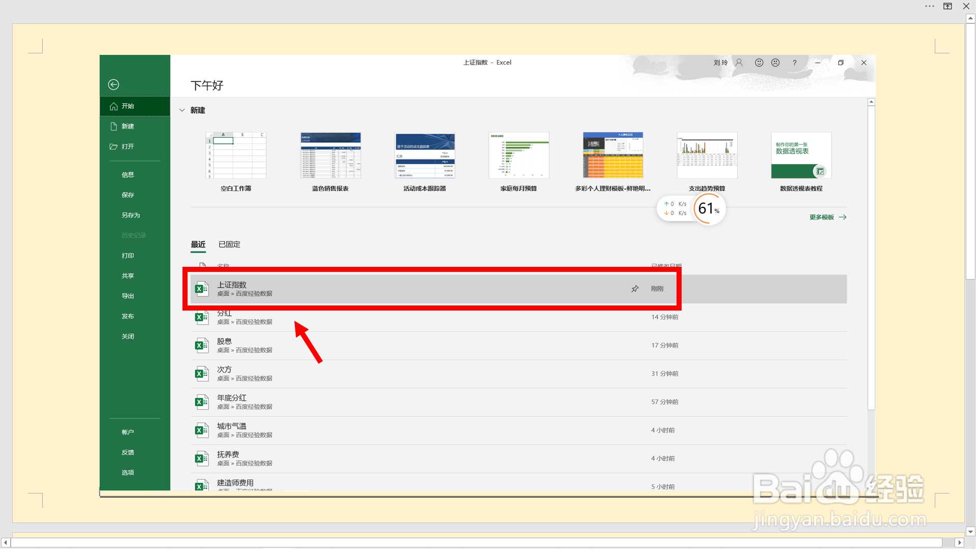Open the 活动成本跟踪器 template
Screen dimensions: 980x553
[426, 164]
